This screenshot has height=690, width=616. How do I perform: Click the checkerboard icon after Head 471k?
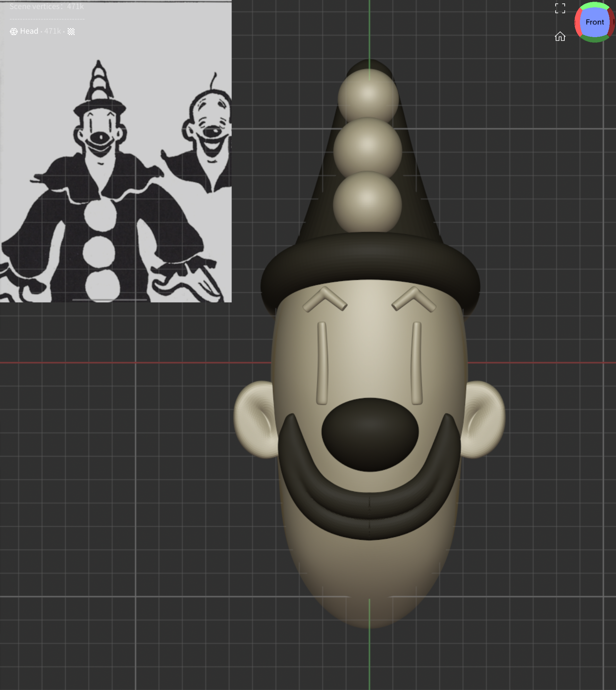tap(71, 32)
